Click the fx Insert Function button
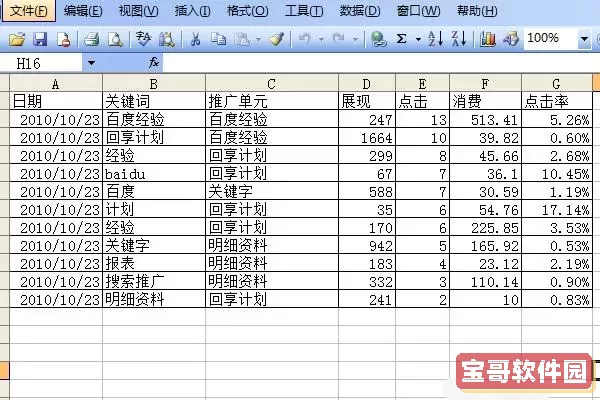This screenshot has width=600, height=400. click(154, 62)
